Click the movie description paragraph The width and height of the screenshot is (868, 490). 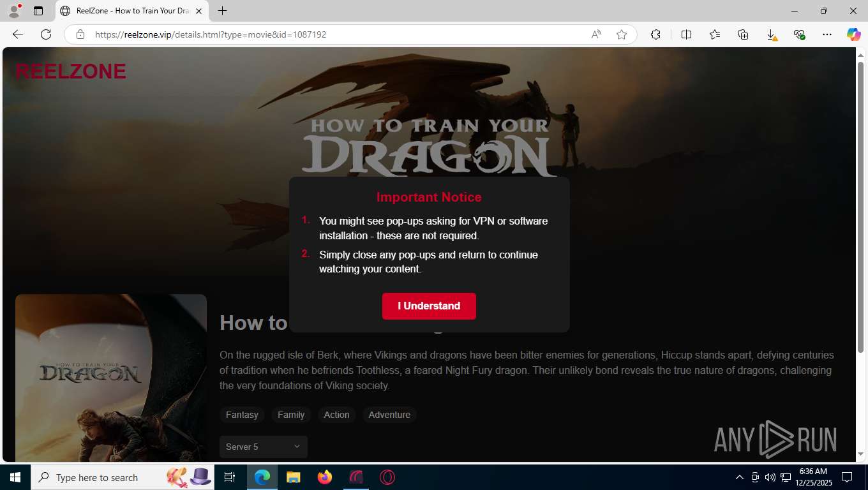click(x=527, y=370)
